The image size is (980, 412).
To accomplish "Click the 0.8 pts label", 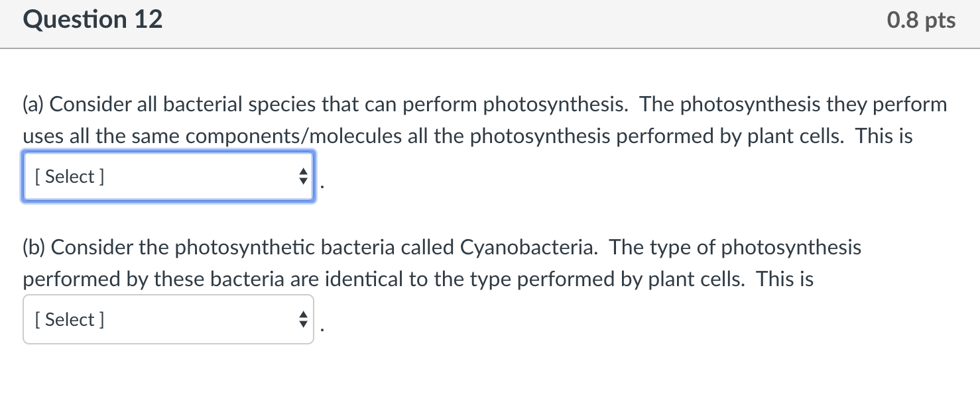I will coord(920,19).
